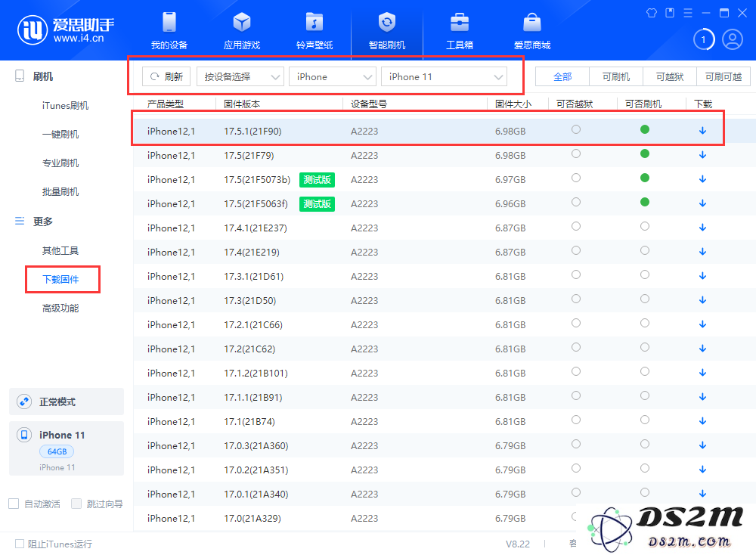Viewport: 756px width, 555px height.
Task: Click flashable status circle for 17.4.1(21E237)
Action: pyautogui.click(x=645, y=226)
